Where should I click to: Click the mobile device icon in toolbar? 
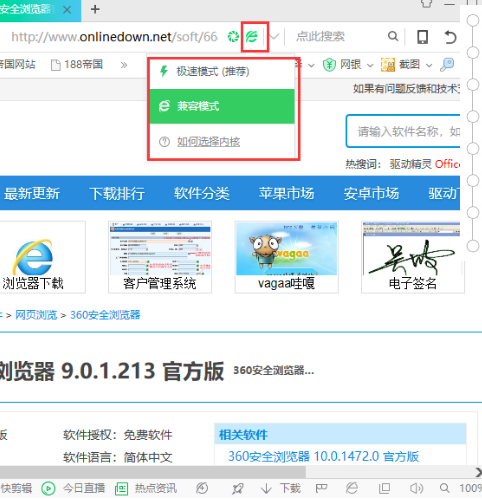(x=423, y=37)
